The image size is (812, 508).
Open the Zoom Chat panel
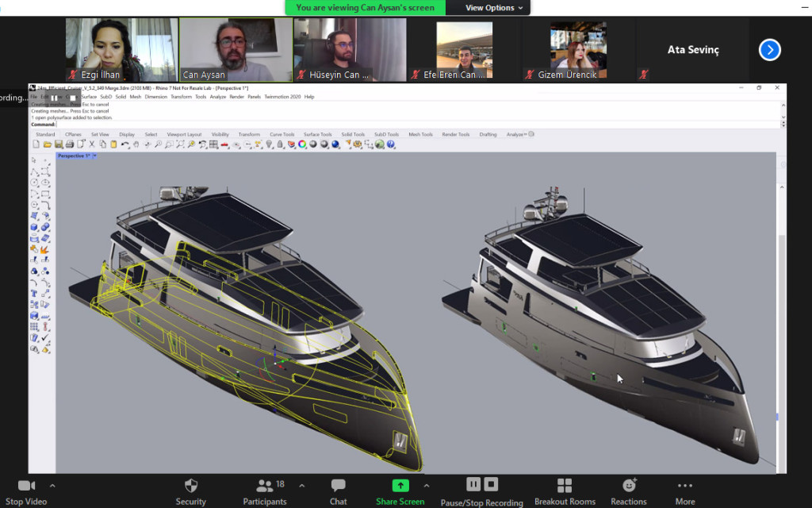tap(339, 486)
